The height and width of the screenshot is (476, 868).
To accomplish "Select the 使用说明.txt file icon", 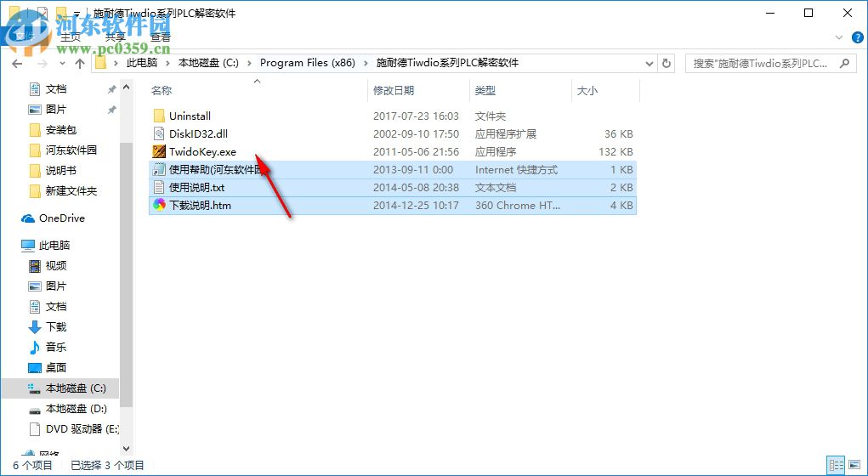I will coord(159,188).
